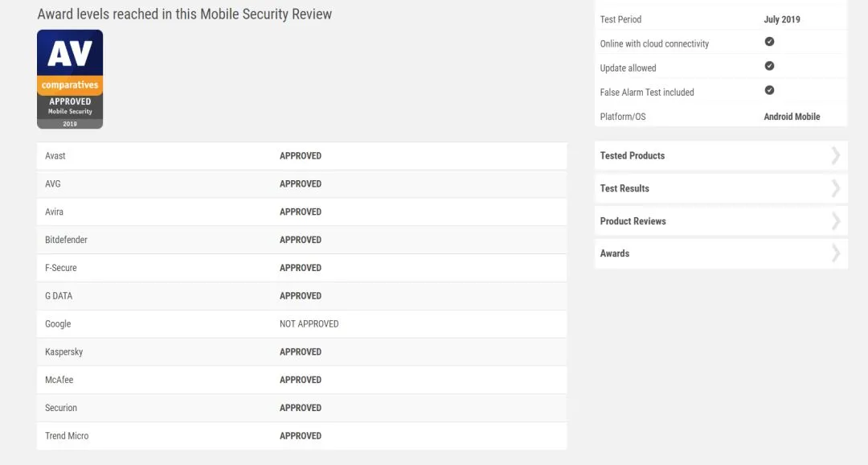
Task: Expand the Test Results chevron
Action: [836, 188]
